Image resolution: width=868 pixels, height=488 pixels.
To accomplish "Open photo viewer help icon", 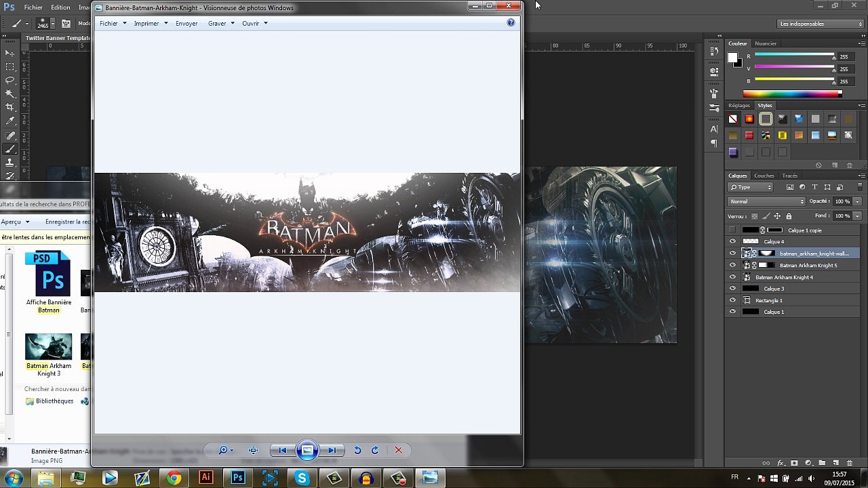I will [x=511, y=22].
